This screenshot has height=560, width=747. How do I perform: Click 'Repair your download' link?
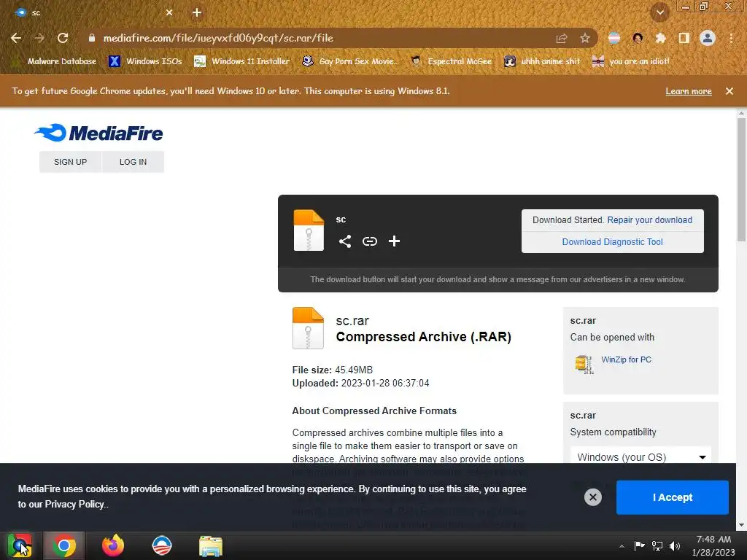[x=650, y=220]
